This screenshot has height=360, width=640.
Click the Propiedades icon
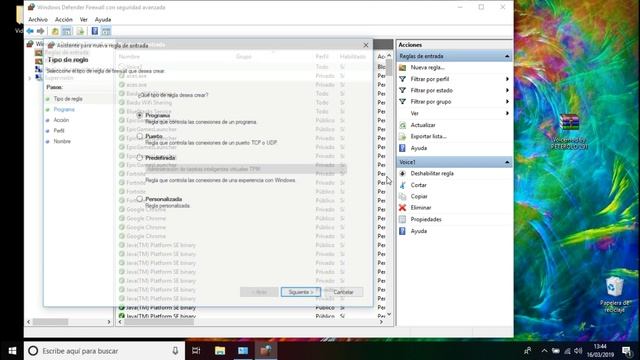point(402,219)
